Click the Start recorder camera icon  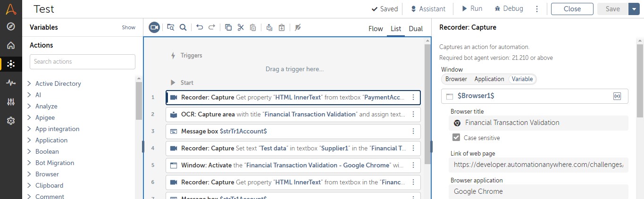click(154, 27)
